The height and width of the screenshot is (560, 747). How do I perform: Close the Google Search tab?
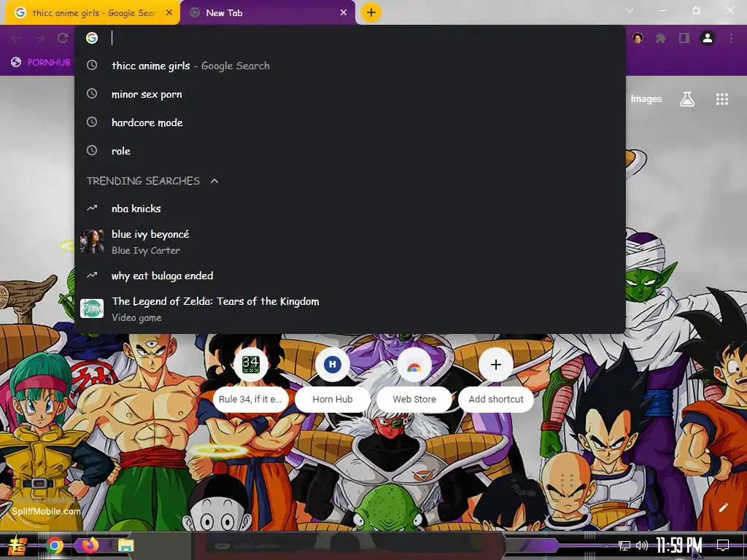click(x=169, y=13)
